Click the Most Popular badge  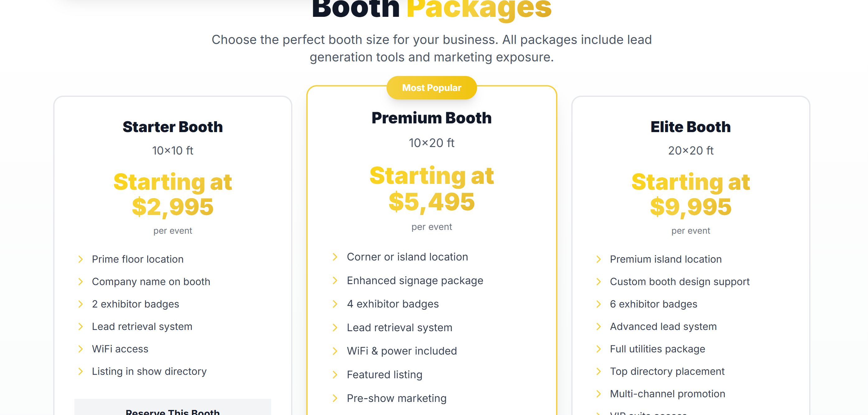pyautogui.click(x=431, y=88)
